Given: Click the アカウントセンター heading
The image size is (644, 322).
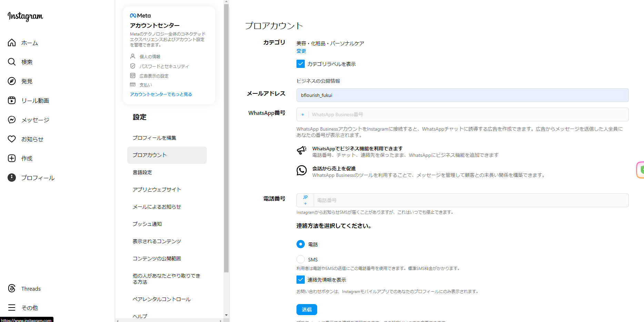Looking at the screenshot, I should 155,26.
